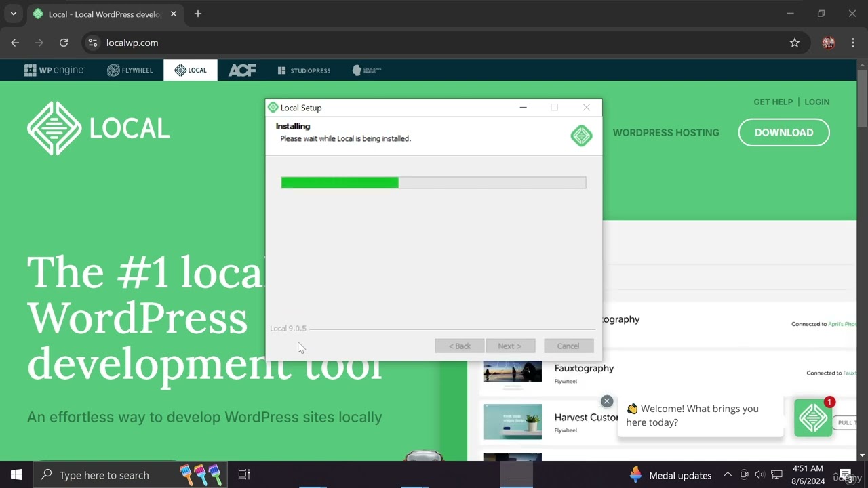This screenshot has width=868, height=488.
Task: Open the Harvest Custom site thumbnail
Action: pos(513,422)
